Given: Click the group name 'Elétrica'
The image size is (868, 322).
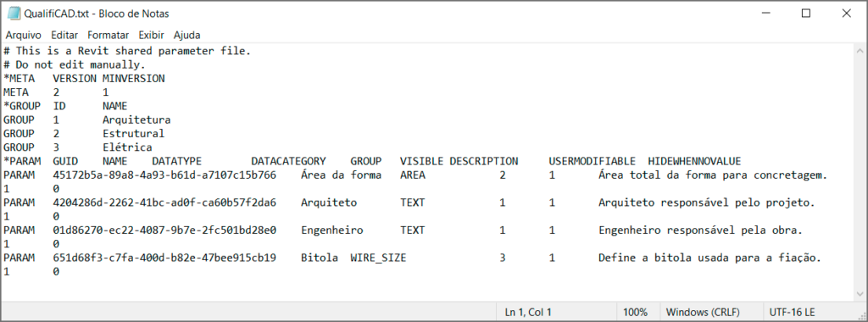Looking at the screenshot, I should click(x=127, y=147).
